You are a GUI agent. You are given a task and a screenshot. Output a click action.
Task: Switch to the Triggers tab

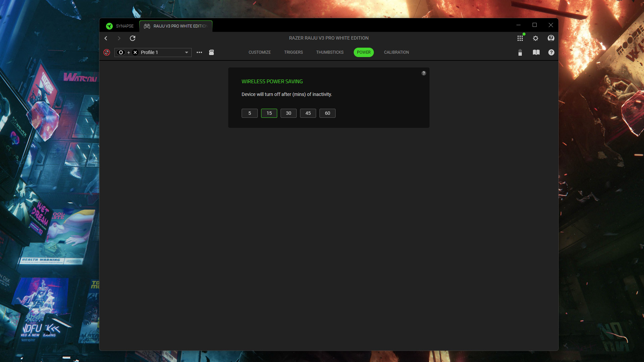[293, 52]
